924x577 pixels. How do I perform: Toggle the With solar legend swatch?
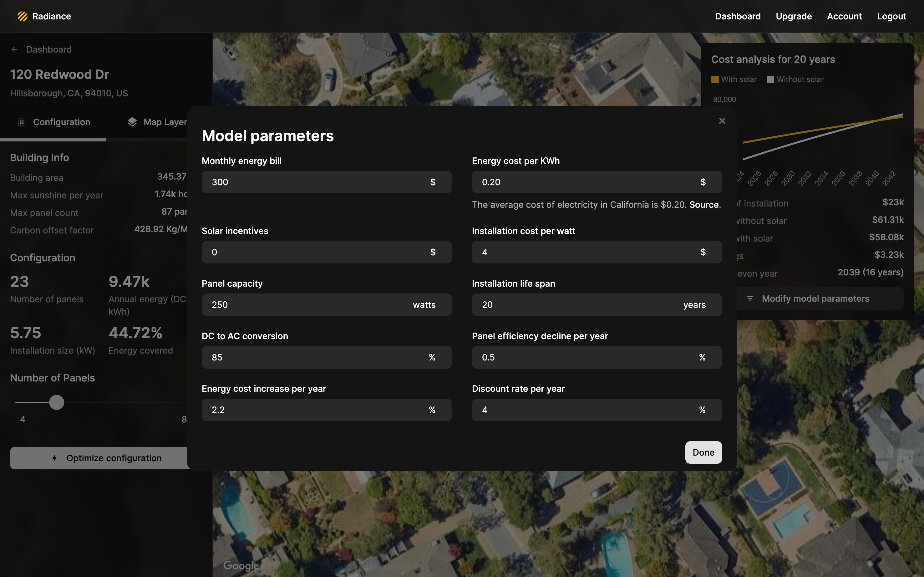click(715, 79)
